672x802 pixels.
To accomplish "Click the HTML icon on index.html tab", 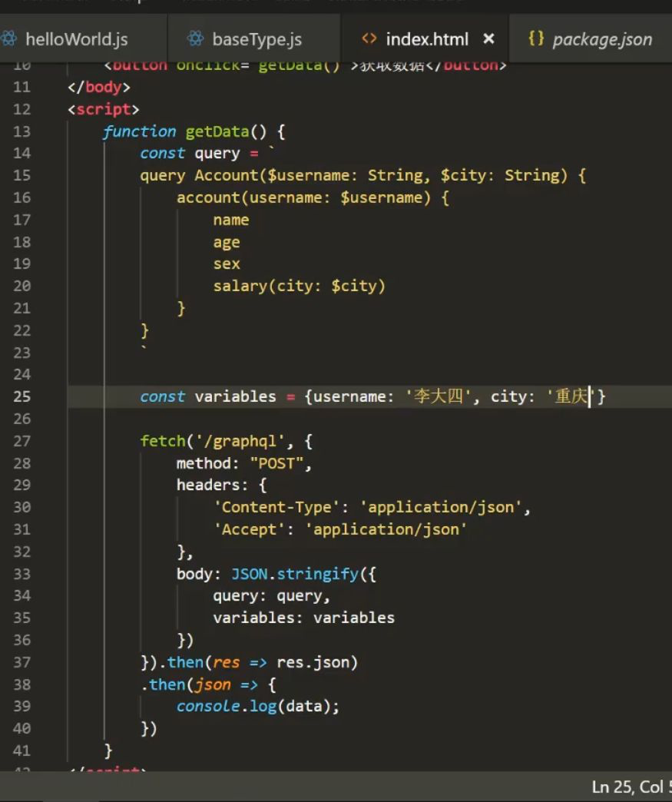I will [x=369, y=38].
